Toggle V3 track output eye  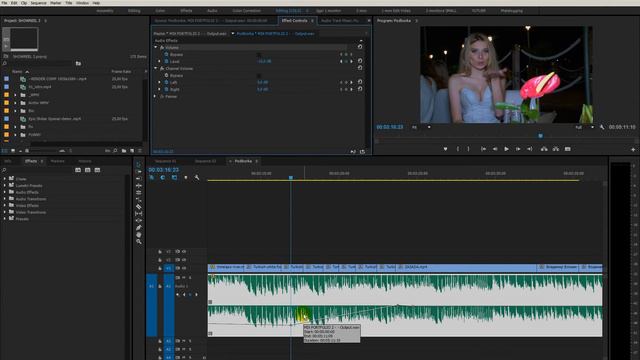184,251
